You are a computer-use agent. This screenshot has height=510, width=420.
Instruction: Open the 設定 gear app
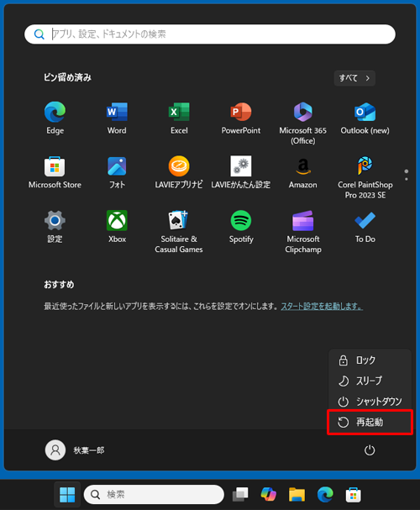tap(55, 227)
